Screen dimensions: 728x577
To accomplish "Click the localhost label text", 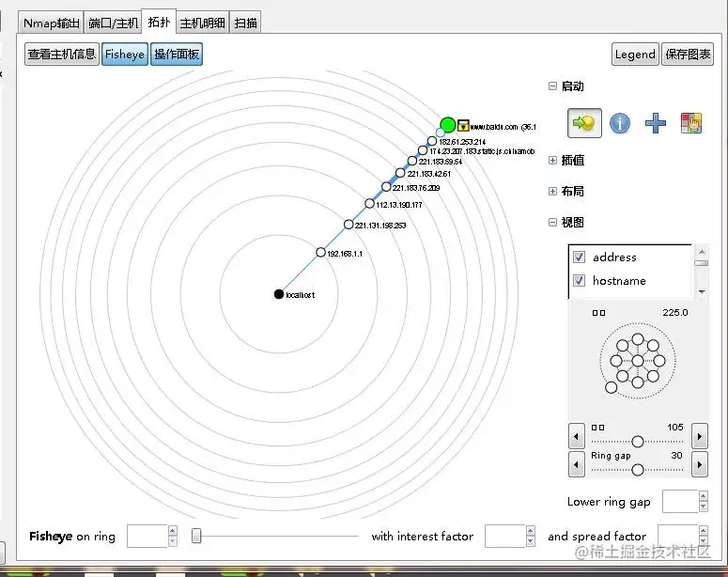I will coord(301,295).
